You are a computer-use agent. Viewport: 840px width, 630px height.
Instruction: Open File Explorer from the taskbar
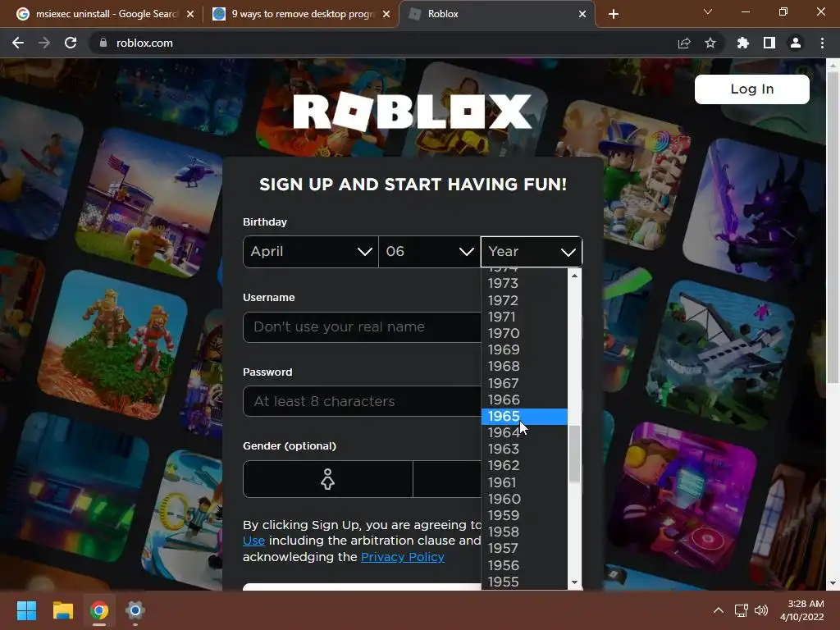(x=62, y=610)
